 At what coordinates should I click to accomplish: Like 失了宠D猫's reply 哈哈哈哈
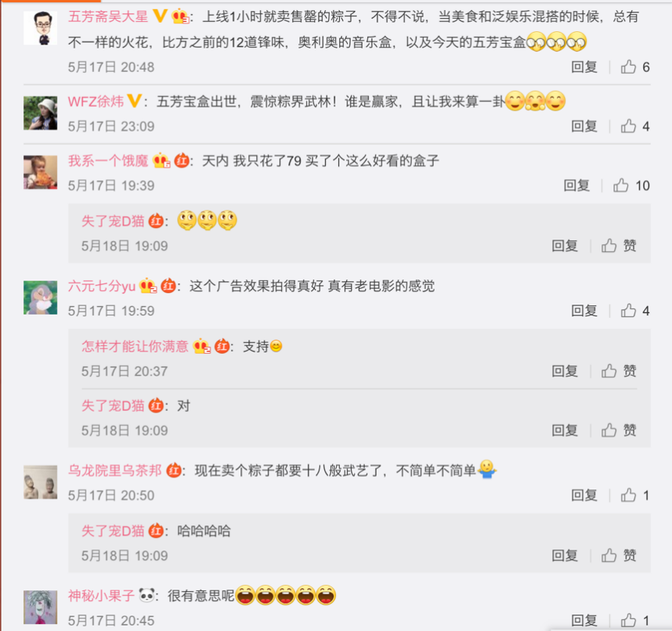tap(619, 556)
